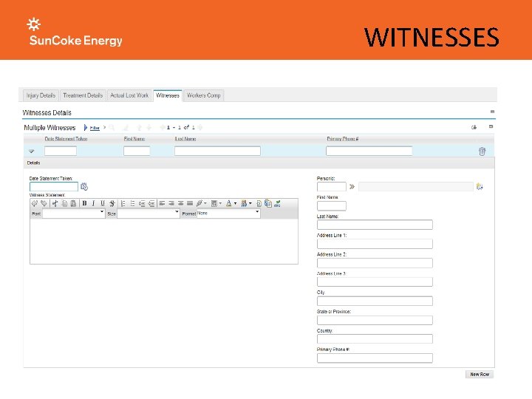Sort by Date Statement Taken column header
Image resolution: width=532 pixels, height=399 pixels.
tap(66, 139)
